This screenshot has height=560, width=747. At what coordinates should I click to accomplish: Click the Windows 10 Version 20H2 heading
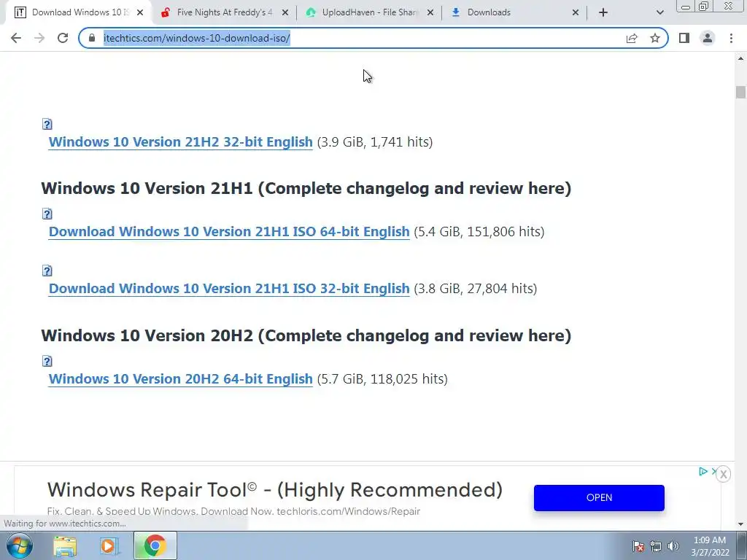[306, 335]
